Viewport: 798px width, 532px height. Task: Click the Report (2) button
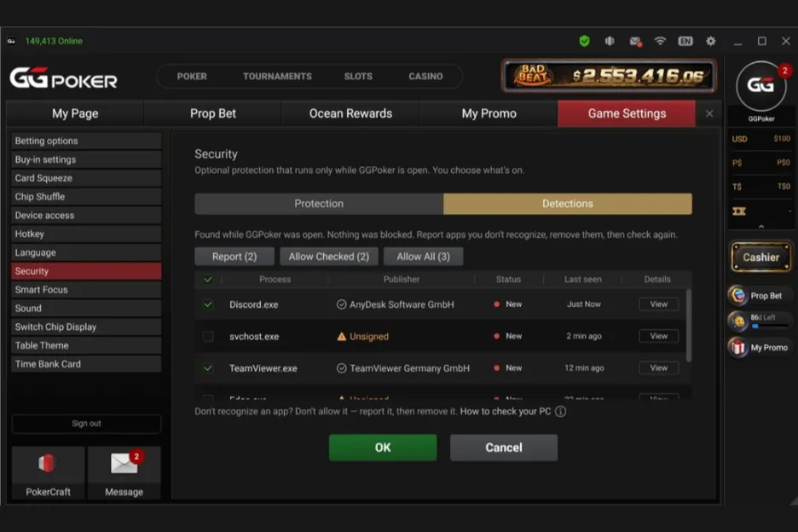coord(234,257)
